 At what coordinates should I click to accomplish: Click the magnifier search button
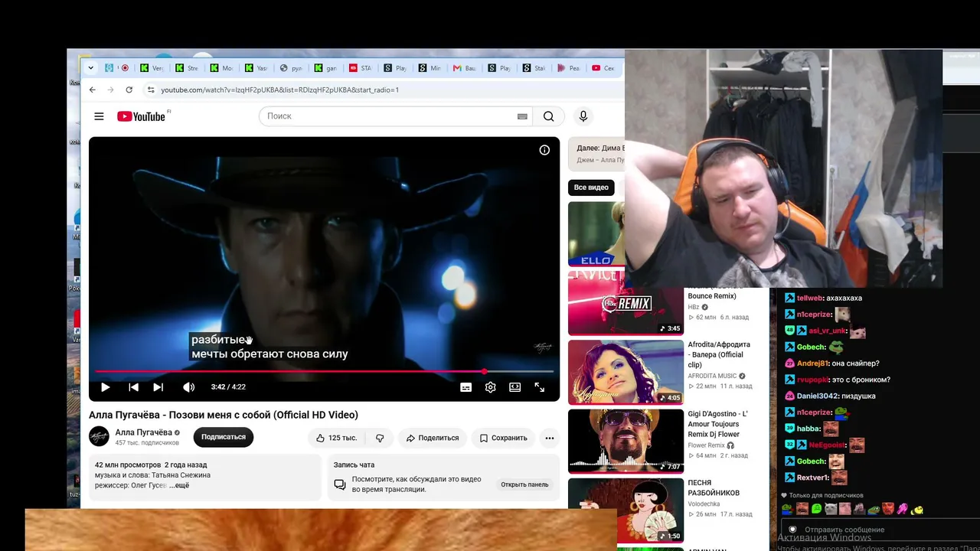(x=548, y=116)
